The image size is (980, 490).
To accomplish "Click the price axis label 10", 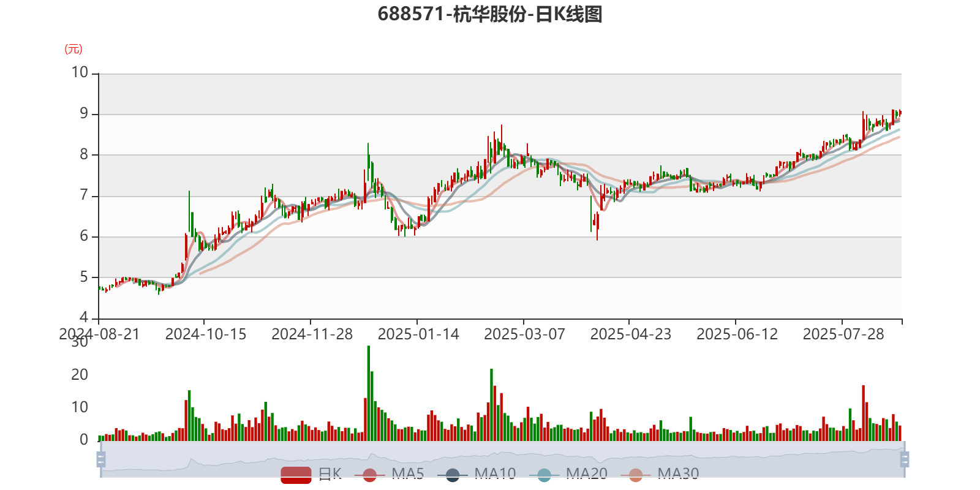I will [x=80, y=72].
